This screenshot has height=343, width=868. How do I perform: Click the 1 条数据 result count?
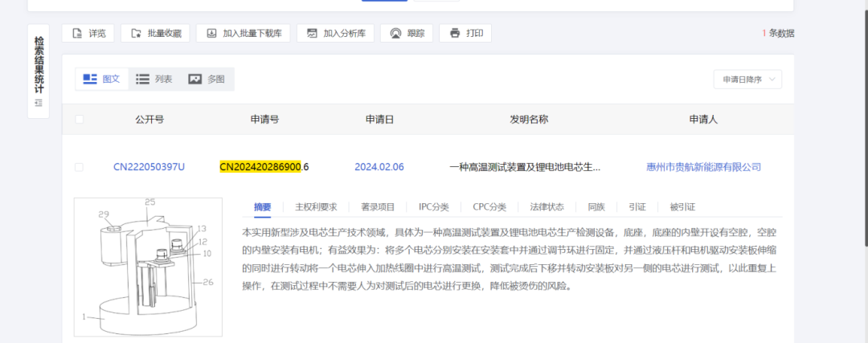pyautogui.click(x=778, y=33)
